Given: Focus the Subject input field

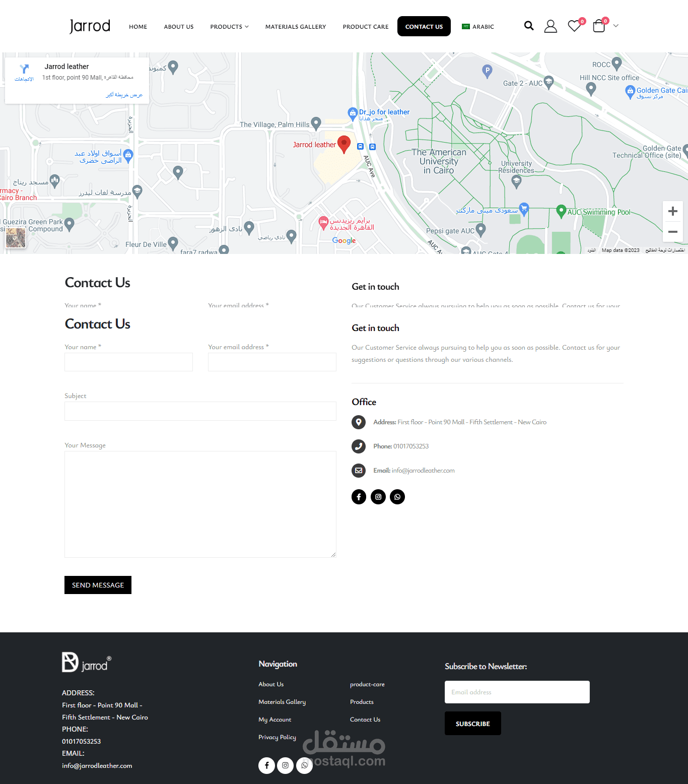Looking at the screenshot, I should pos(200,411).
